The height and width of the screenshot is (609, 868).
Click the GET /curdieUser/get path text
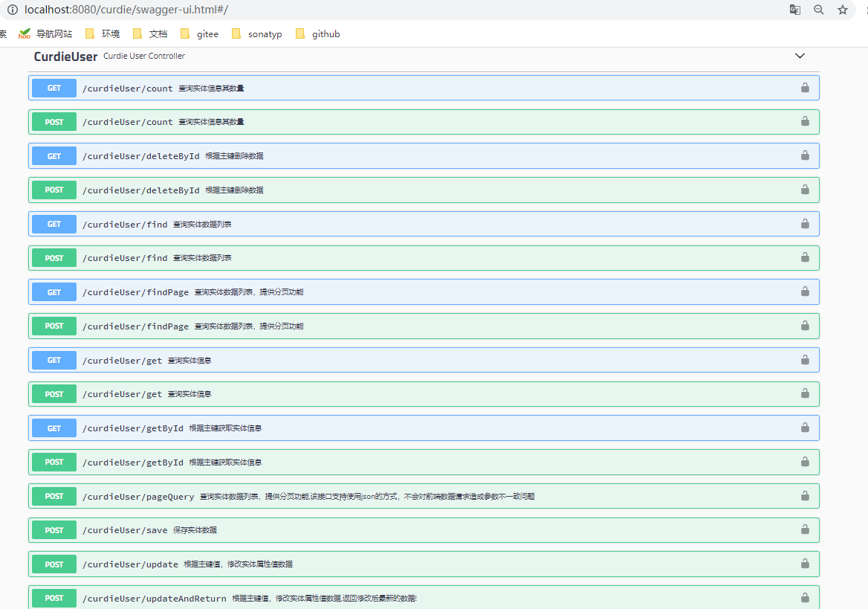pos(122,361)
